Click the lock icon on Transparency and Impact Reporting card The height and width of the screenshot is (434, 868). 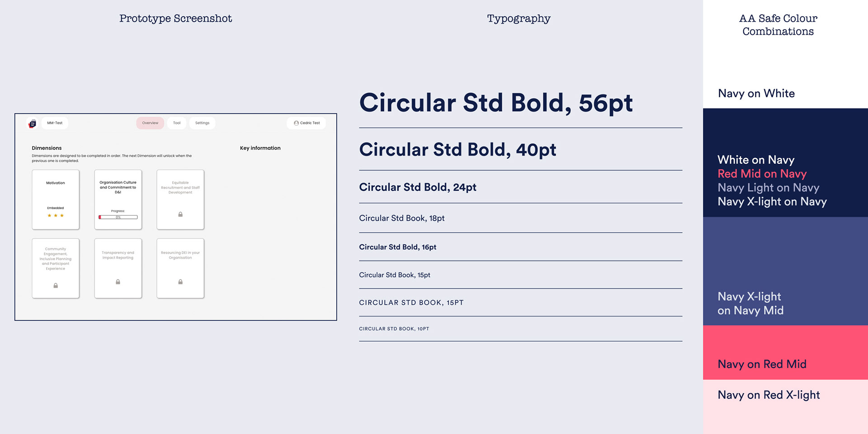click(x=118, y=282)
